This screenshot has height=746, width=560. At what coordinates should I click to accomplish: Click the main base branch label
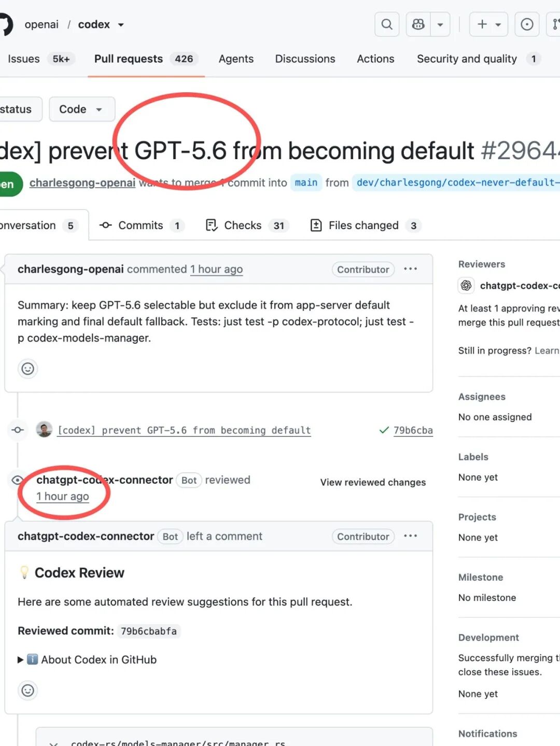[x=306, y=182]
